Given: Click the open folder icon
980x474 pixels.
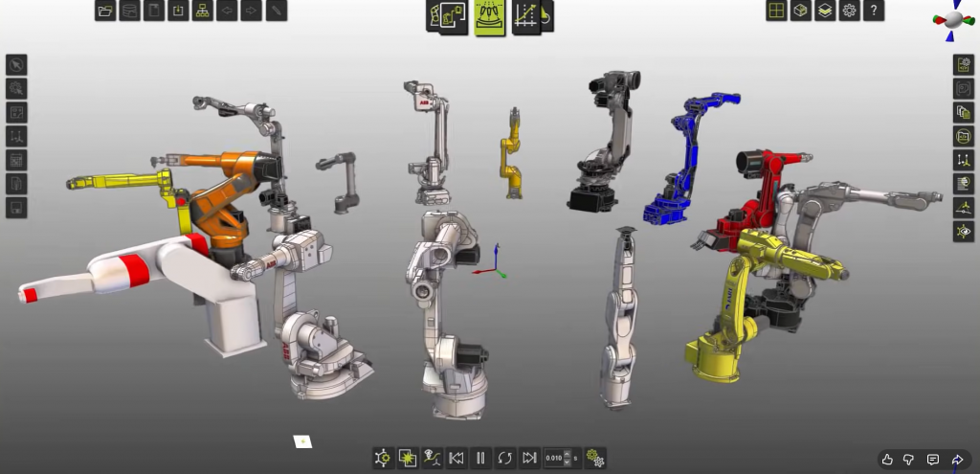Looking at the screenshot, I should [x=105, y=11].
